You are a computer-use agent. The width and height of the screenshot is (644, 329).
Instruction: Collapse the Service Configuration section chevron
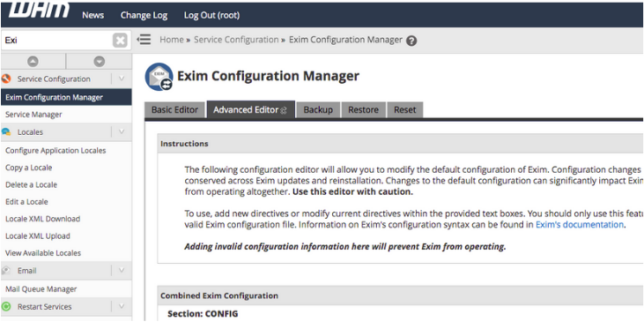coord(122,79)
